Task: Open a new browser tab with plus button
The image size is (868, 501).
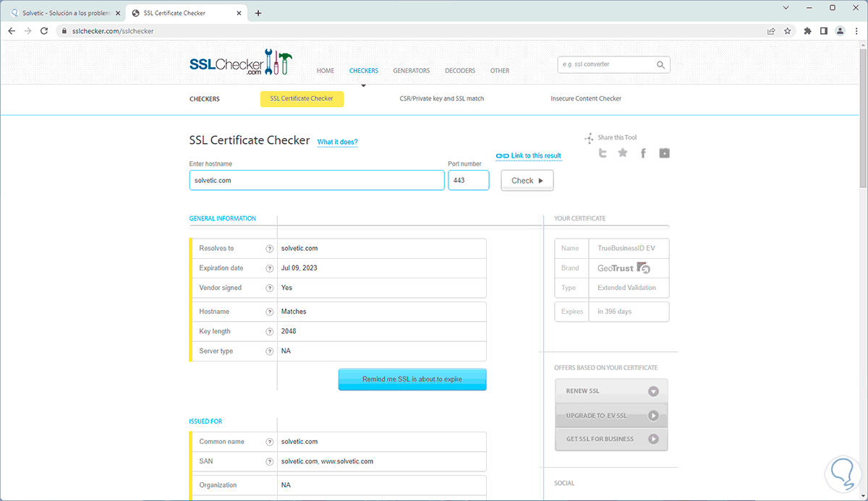Action: (258, 13)
